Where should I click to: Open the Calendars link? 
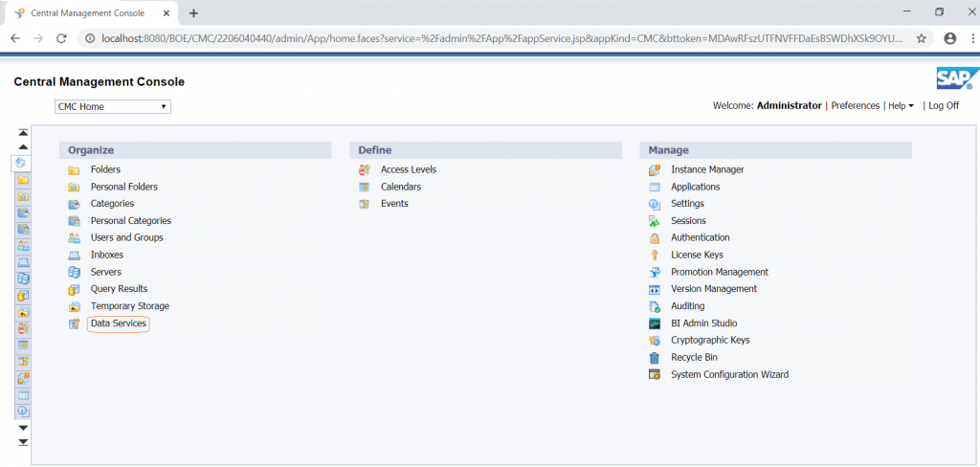click(x=401, y=187)
